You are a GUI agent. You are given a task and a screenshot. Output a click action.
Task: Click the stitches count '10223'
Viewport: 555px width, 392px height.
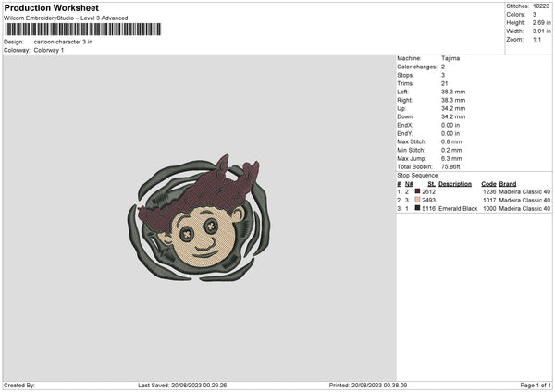click(541, 6)
